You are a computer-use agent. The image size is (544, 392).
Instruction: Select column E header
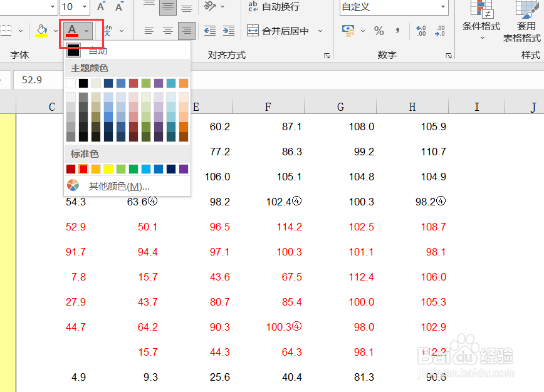click(196, 106)
